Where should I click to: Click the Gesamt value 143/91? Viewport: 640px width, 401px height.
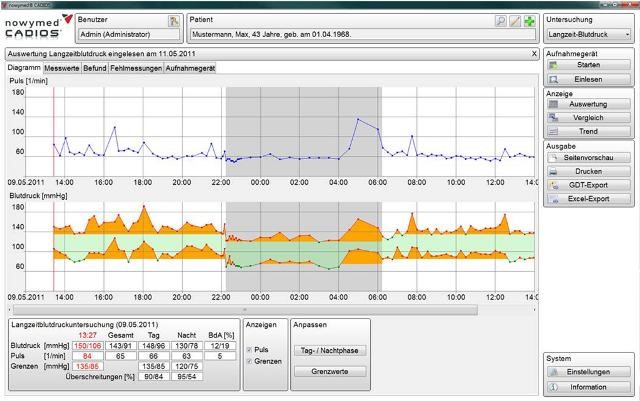point(120,346)
